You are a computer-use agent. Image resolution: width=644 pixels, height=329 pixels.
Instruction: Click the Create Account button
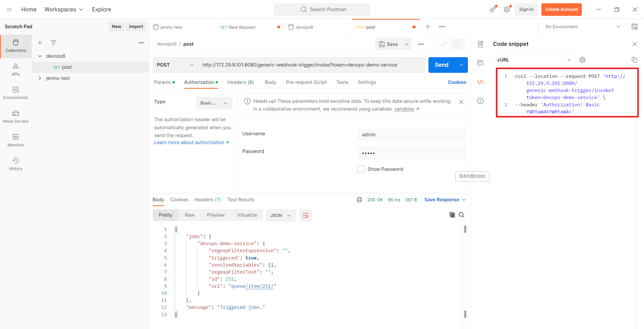(x=561, y=10)
